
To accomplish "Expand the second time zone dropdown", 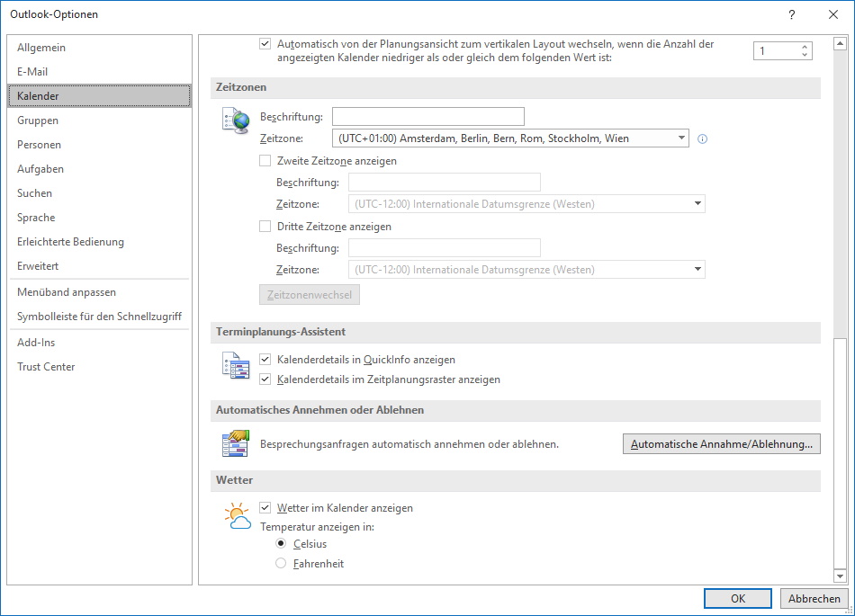I will (x=697, y=204).
